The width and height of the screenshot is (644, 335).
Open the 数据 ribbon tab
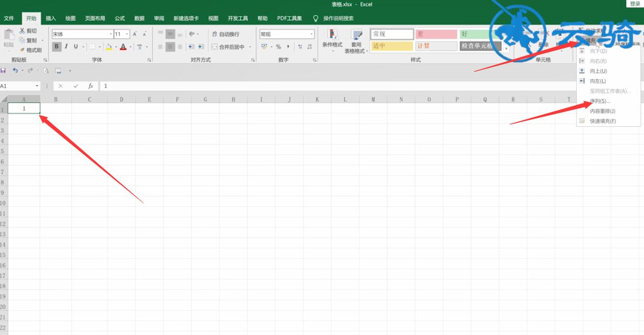pyautogui.click(x=139, y=18)
